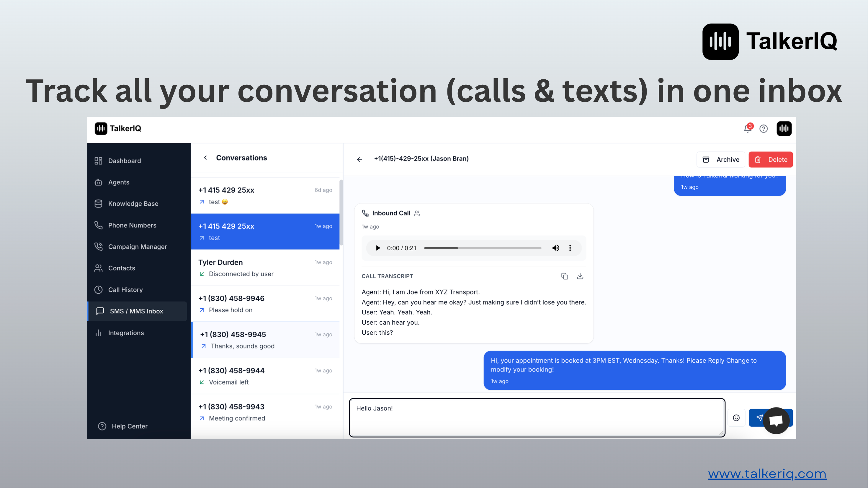Image resolution: width=868 pixels, height=488 pixels.
Task: Click the message input text field
Action: 537,417
